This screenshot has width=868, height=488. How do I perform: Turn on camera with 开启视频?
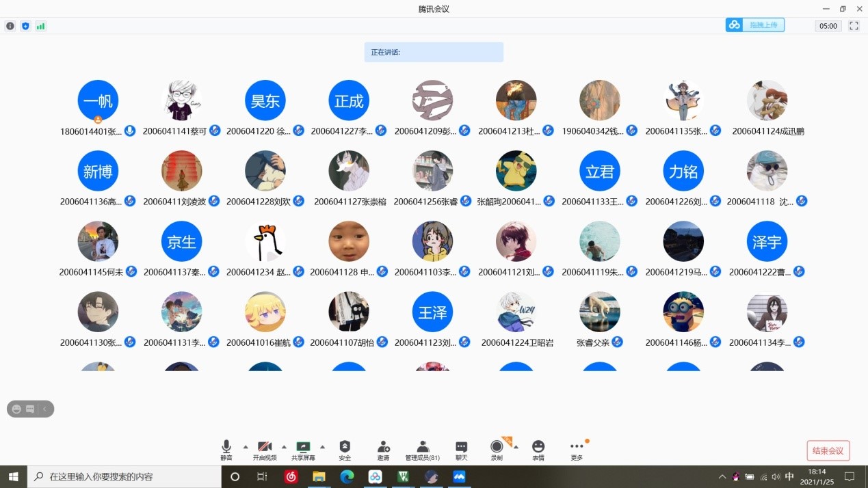(265, 450)
